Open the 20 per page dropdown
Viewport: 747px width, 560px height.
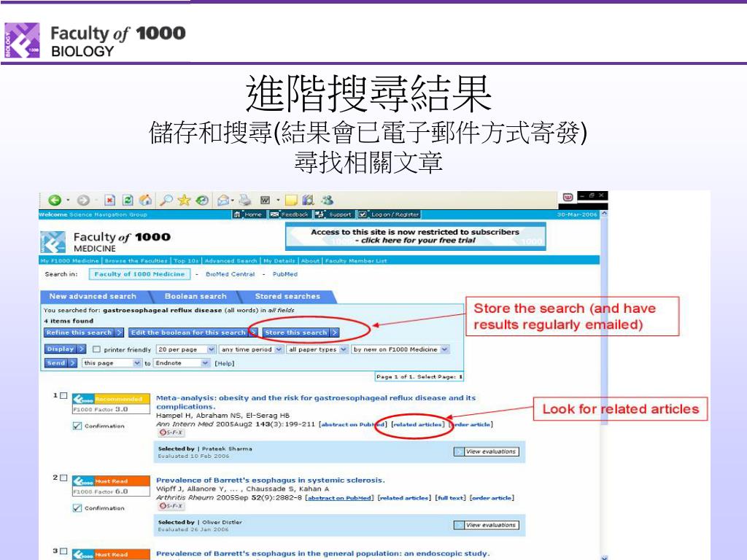click(x=186, y=349)
